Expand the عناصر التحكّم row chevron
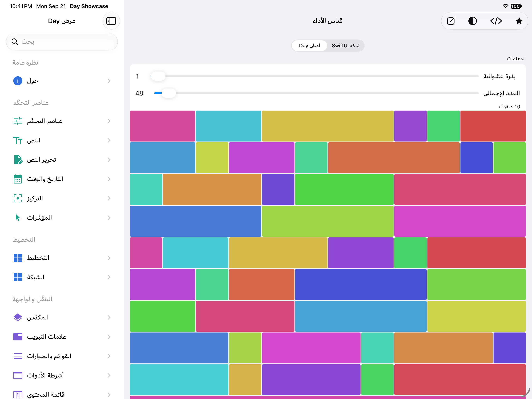The height and width of the screenshot is (399, 532). tap(109, 121)
